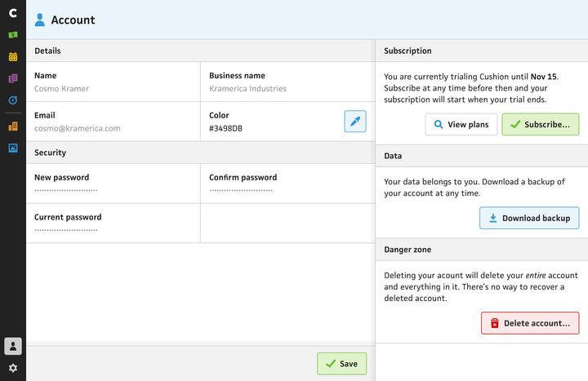Open the blue stopwatch time-tracking icon
The width and height of the screenshot is (588, 381).
13,100
